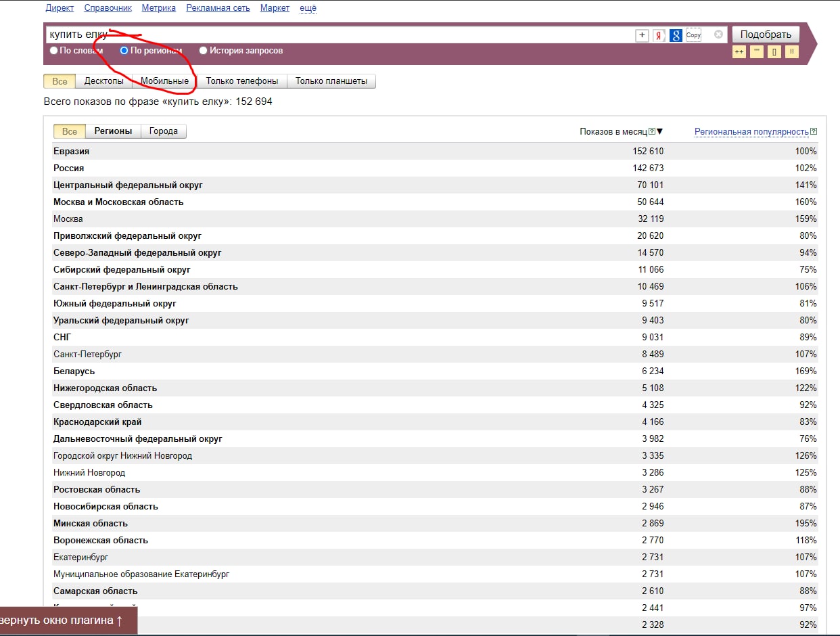The height and width of the screenshot is (636, 840).
Task: Open the ещё link in top navigation
Action: coord(308,8)
